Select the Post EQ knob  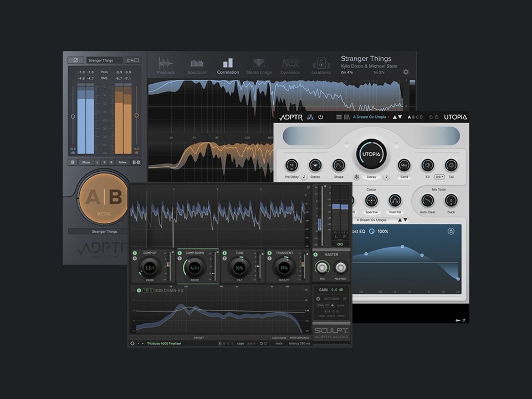(395, 201)
